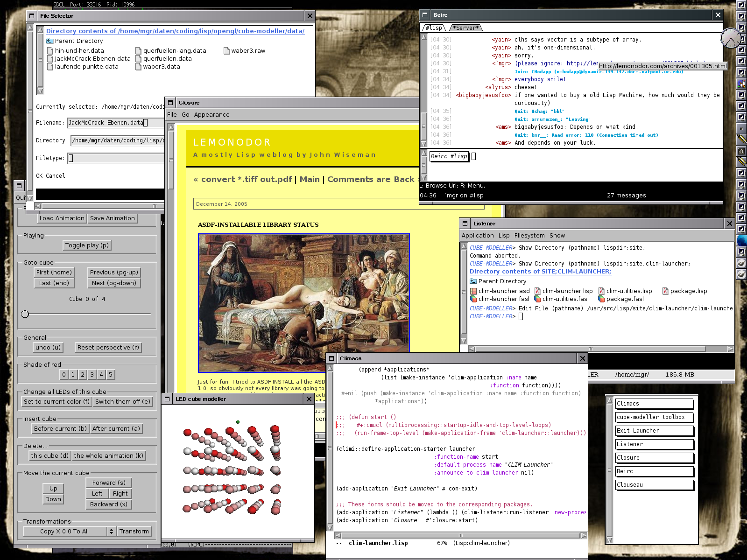Image resolution: width=747 pixels, height=560 pixels.
Task: Open window menu icon of Listener window
Action: [x=465, y=224]
